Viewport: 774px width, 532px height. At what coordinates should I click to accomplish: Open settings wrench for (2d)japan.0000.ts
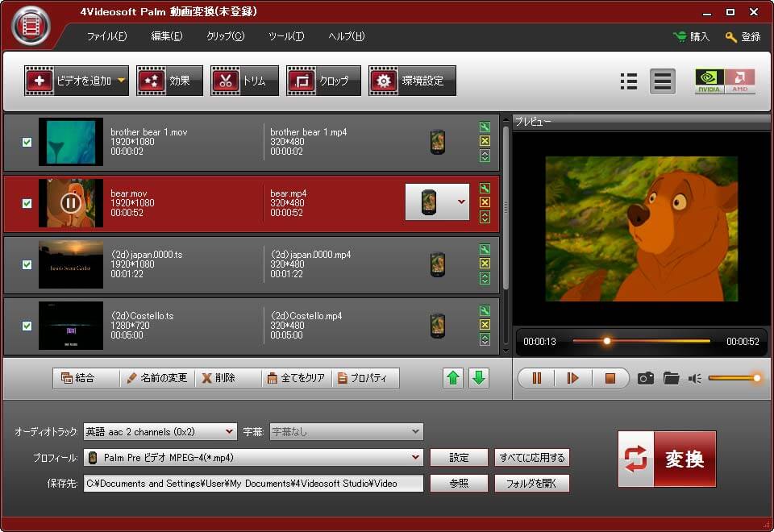pyautogui.click(x=485, y=249)
